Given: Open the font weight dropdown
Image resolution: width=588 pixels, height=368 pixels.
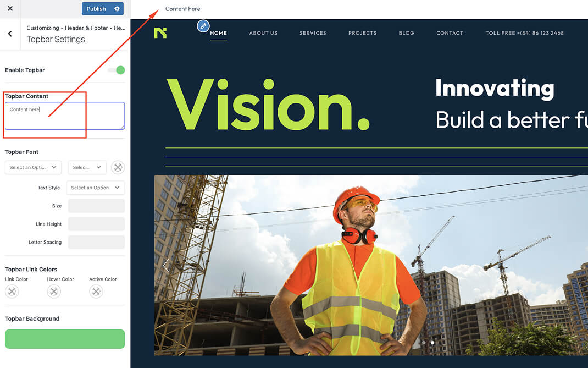Looking at the screenshot, I should coord(87,167).
